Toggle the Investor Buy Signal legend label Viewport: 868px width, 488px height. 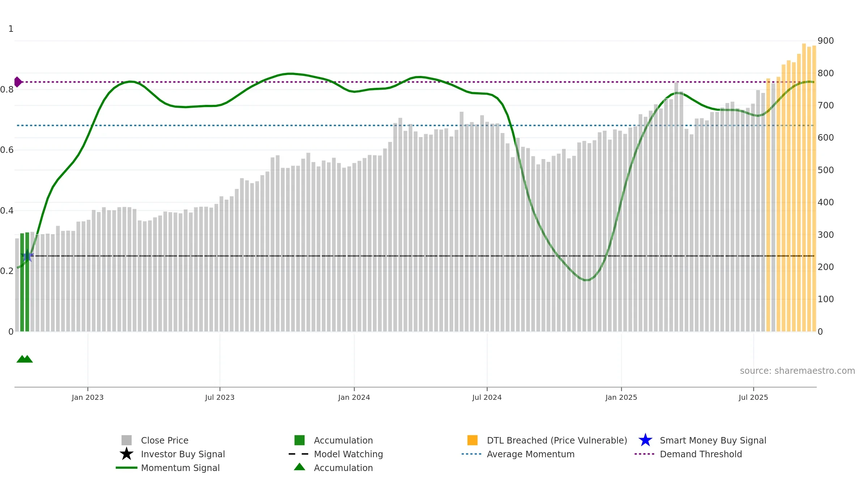(x=183, y=454)
